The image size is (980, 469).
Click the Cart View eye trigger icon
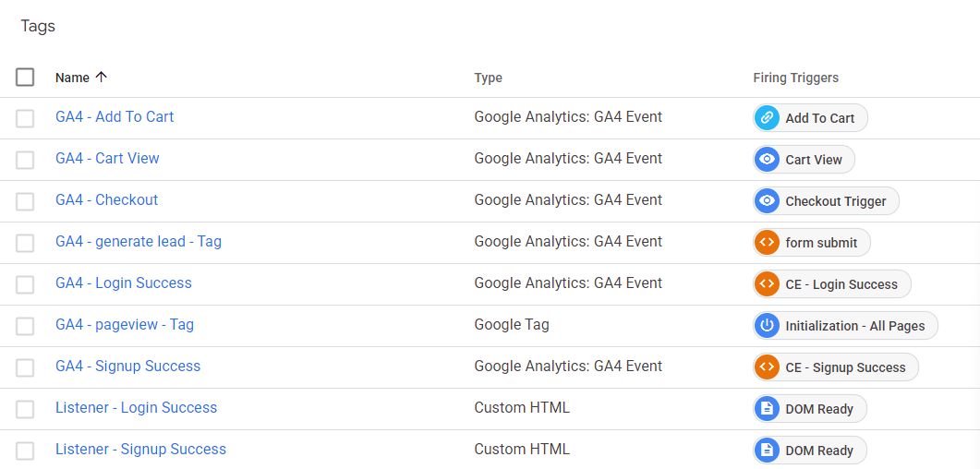[x=767, y=159]
